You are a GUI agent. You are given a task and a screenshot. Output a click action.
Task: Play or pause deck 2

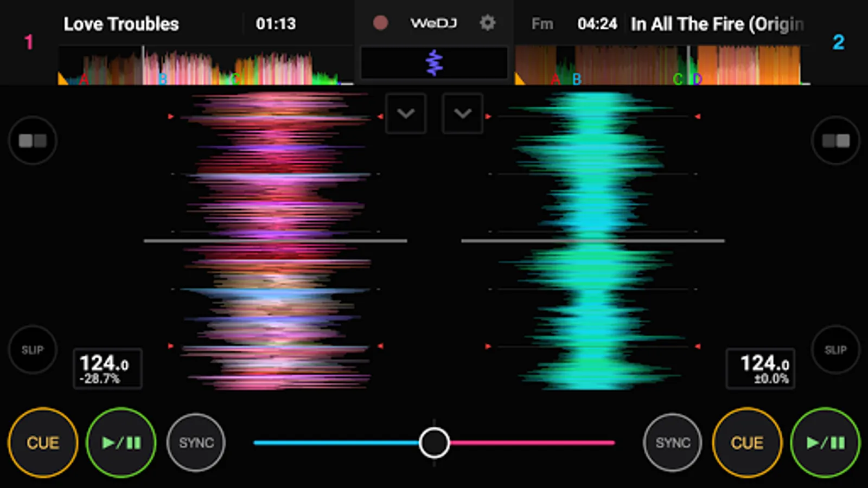click(825, 442)
